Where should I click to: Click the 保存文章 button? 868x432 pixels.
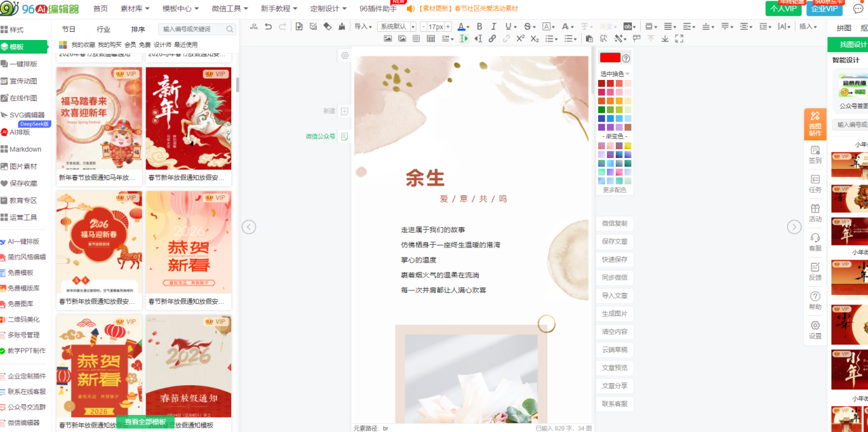coord(614,241)
